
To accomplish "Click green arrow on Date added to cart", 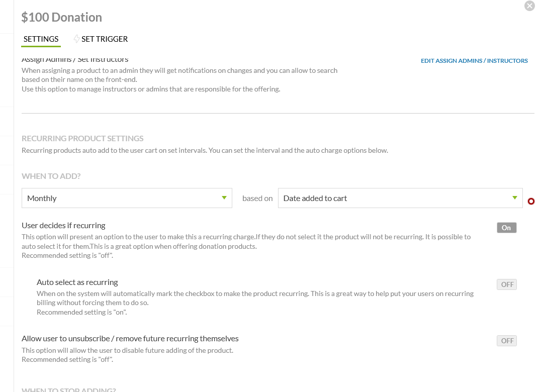I will coord(515,198).
